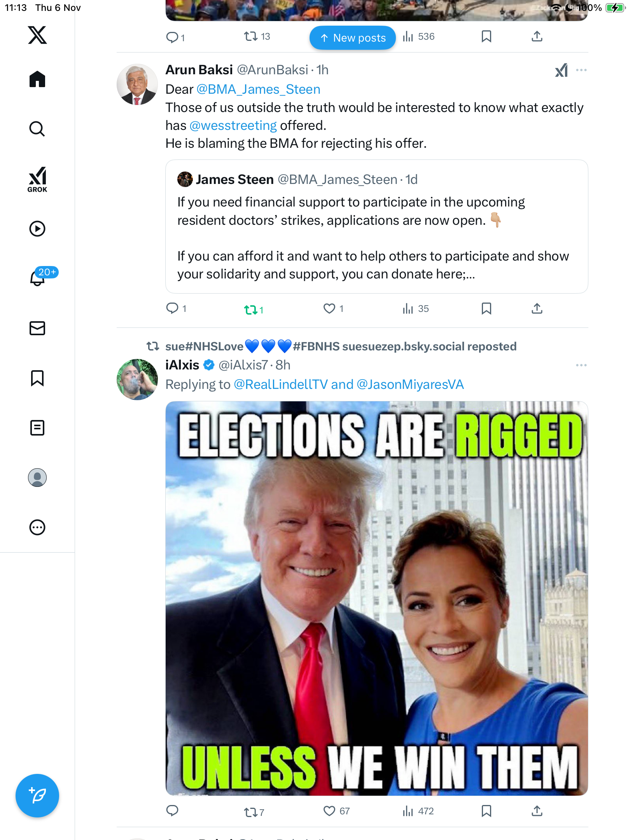Undo repost on Arun Baksi's post
Viewport: 630px width, 840px height.
coord(251,310)
